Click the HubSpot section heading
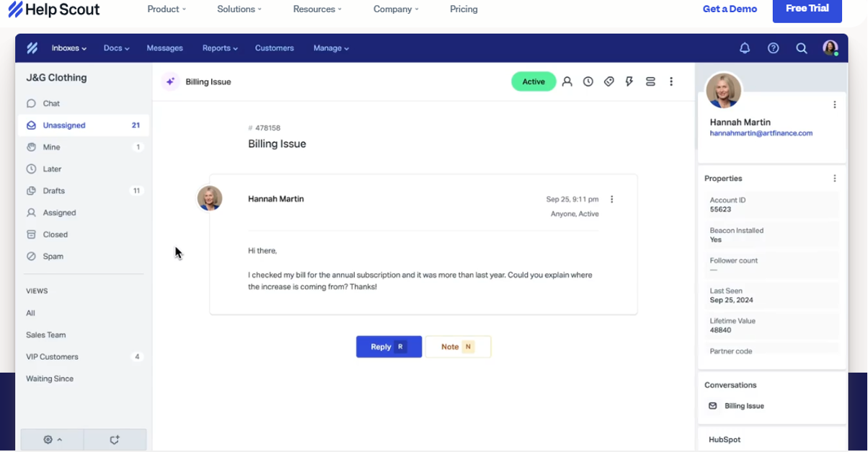Screen dimensions: 868x452 tap(725, 440)
